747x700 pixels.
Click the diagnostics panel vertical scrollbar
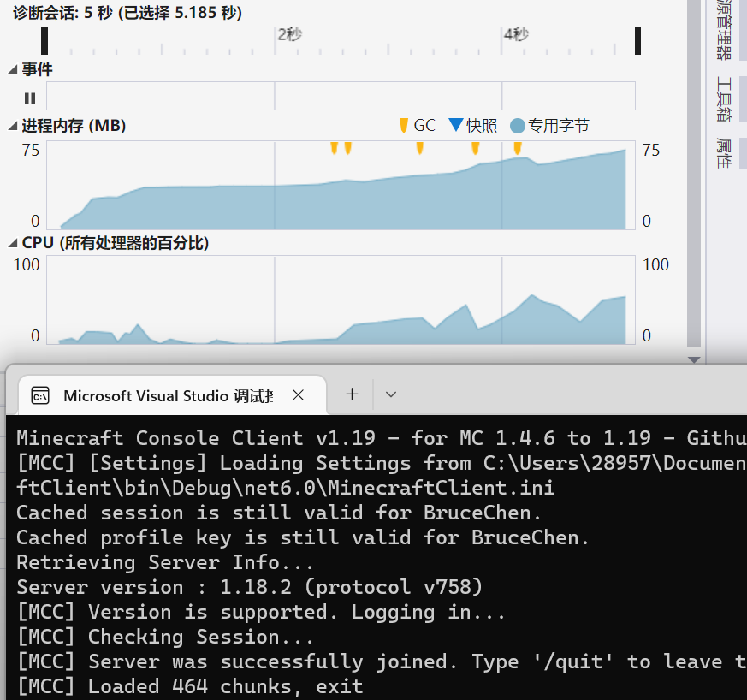coord(694,174)
